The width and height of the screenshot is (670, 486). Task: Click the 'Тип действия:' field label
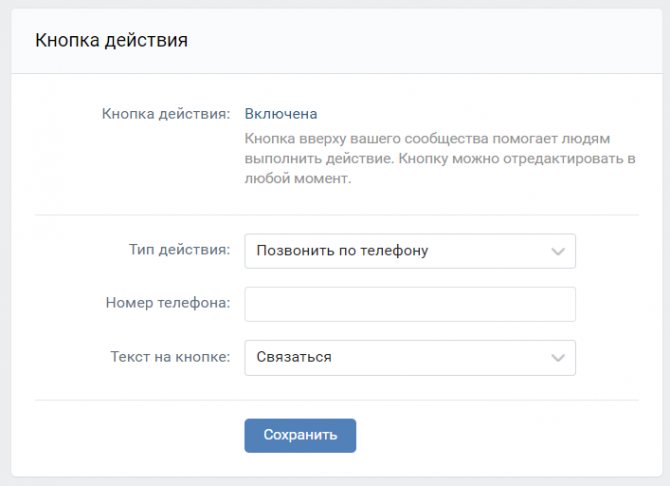coord(179,250)
